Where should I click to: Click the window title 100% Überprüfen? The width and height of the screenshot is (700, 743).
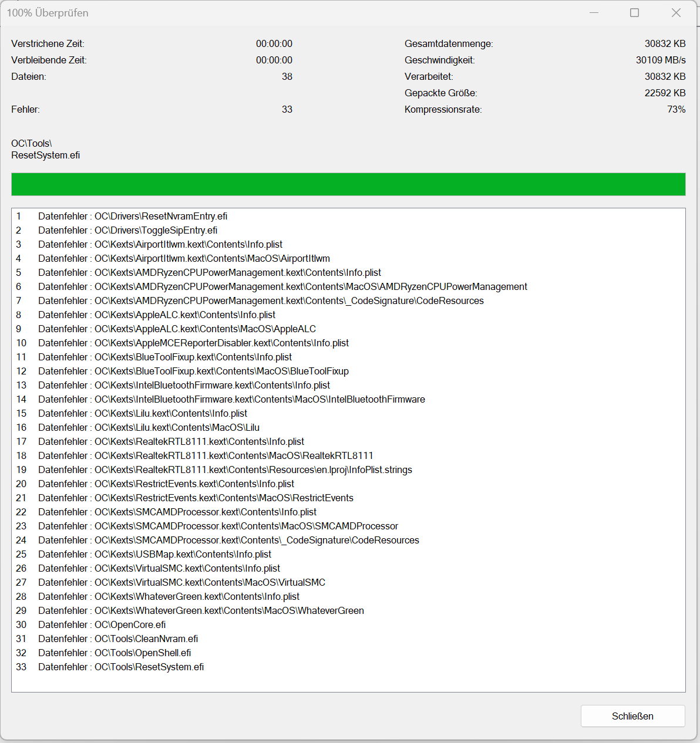(48, 13)
